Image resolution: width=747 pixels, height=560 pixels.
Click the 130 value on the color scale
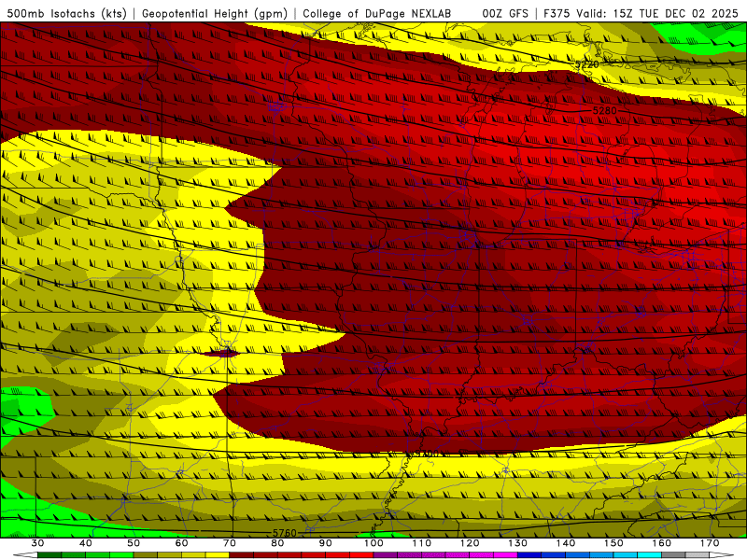coord(517,543)
